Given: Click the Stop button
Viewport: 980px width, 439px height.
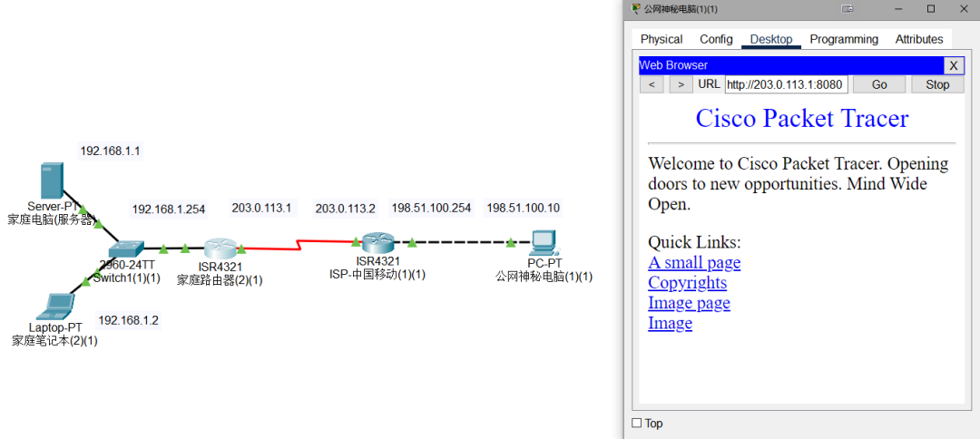Looking at the screenshot, I should (936, 85).
